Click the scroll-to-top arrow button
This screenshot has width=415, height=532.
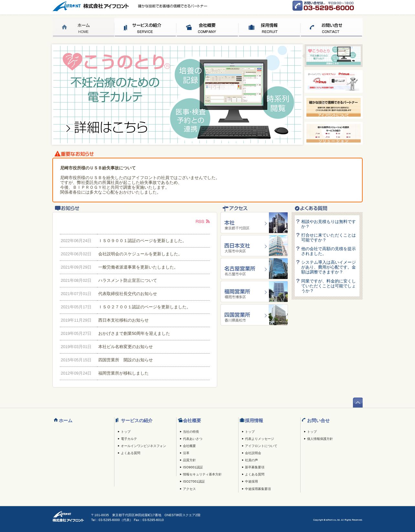pos(357,402)
